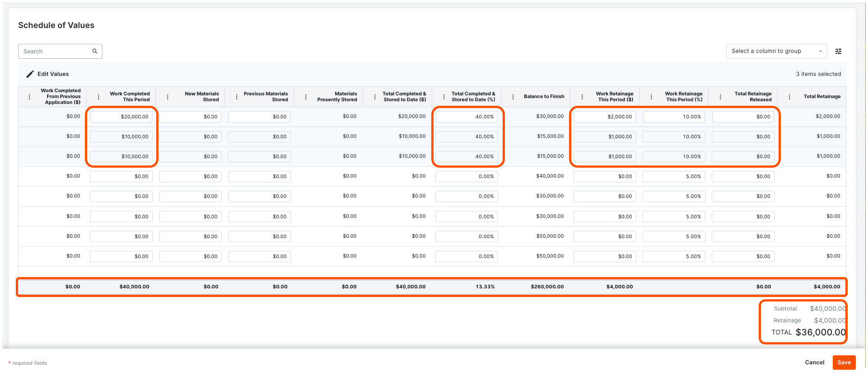
Task: Edit the $20,000.00 Work Completed This Period field
Action: click(121, 117)
